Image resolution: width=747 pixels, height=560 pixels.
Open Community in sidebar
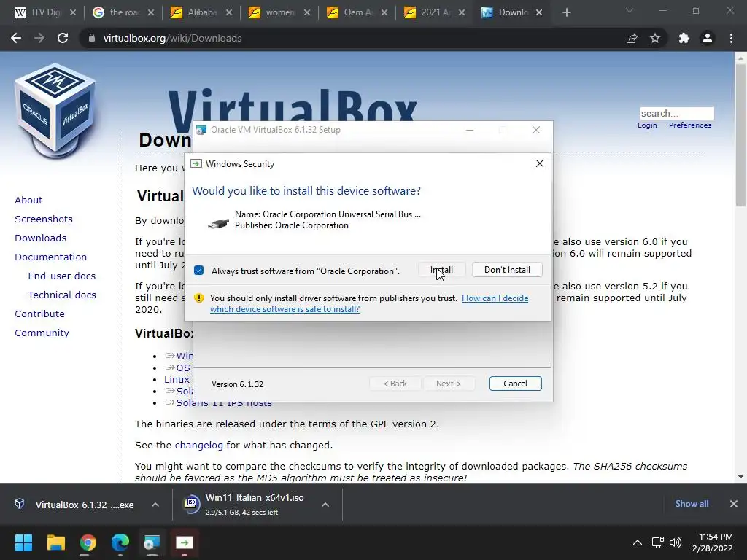tap(42, 332)
